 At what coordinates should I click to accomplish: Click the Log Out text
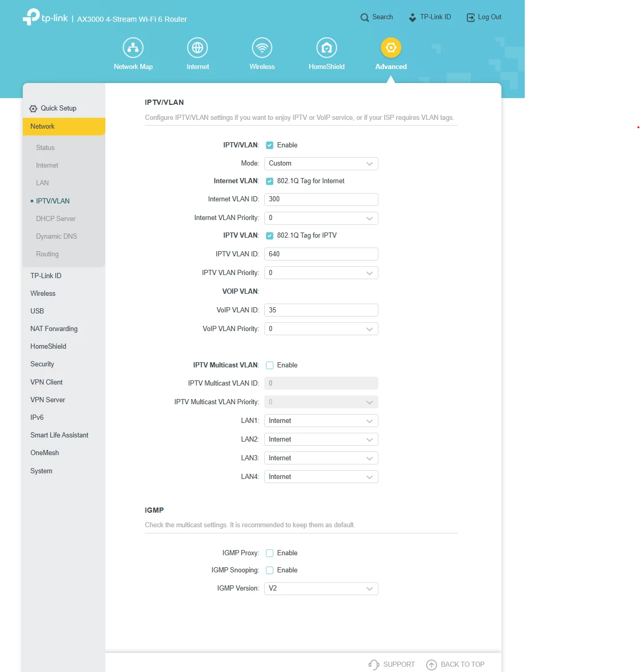point(489,17)
